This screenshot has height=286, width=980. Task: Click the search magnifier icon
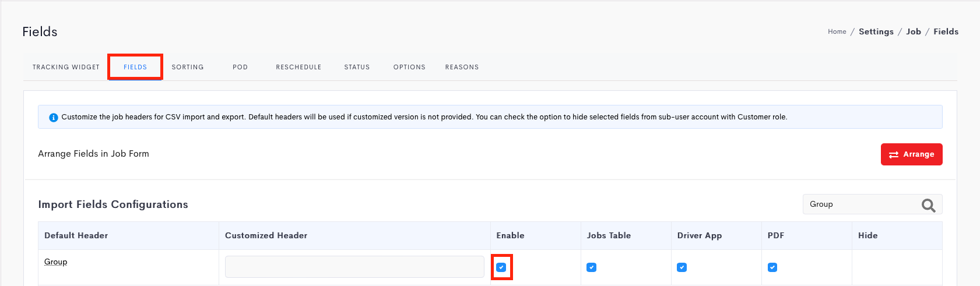pyautogui.click(x=928, y=205)
